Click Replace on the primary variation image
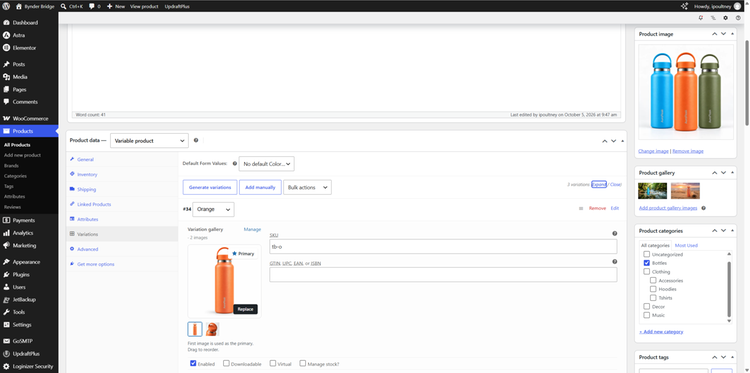750x373 pixels. pyautogui.click(x=245, y=309)
